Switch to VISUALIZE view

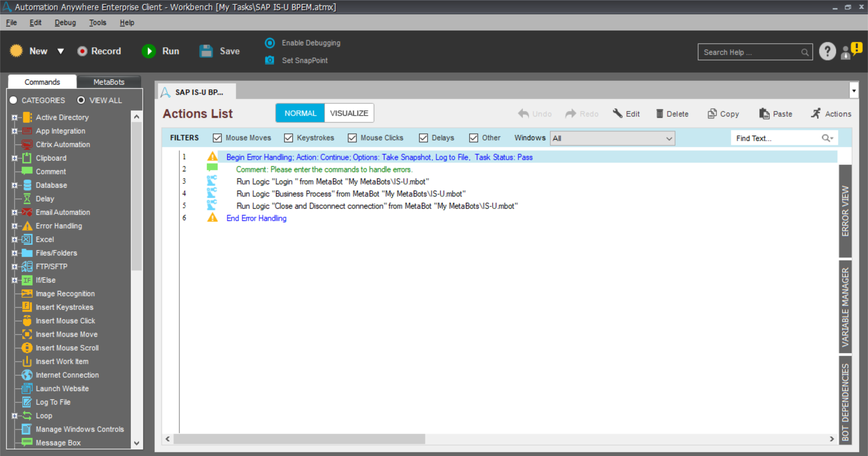(349, 113)
